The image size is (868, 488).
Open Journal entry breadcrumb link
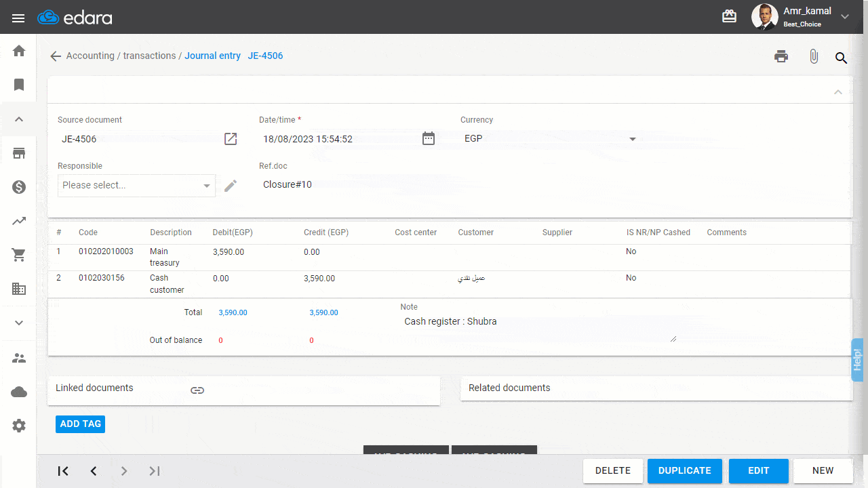click(x=212, y=56)
